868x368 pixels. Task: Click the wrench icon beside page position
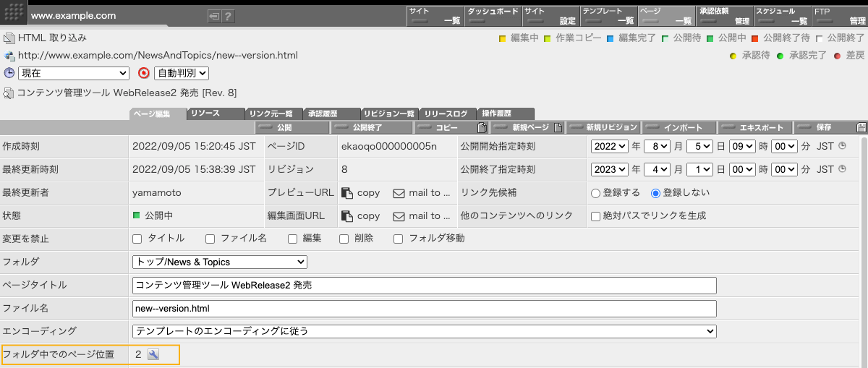click(153, 354)
